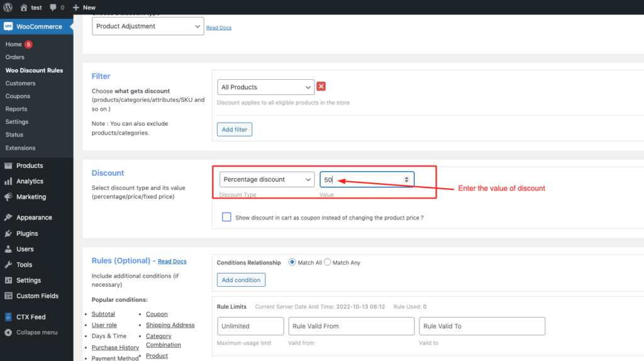This screenshot has height=361, width=644.
Task: Open Read Docs link next to Rules (Optional)
Action: [x=172, y=261]
